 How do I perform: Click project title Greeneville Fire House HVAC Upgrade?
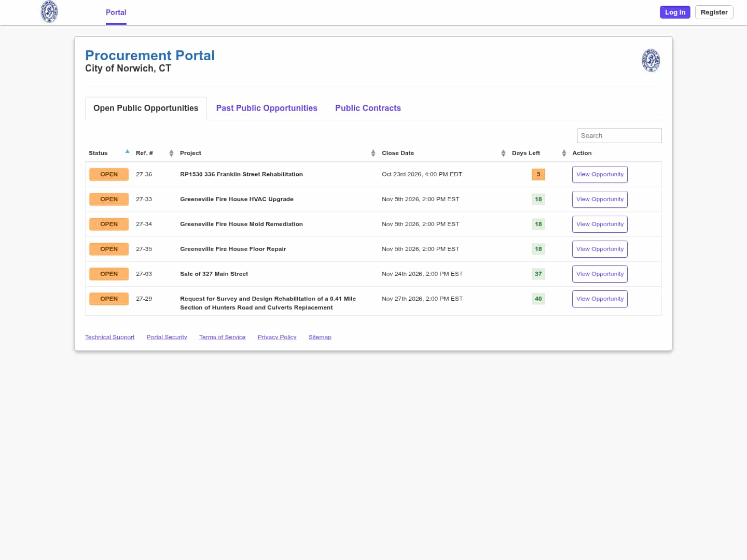[237, 200]
